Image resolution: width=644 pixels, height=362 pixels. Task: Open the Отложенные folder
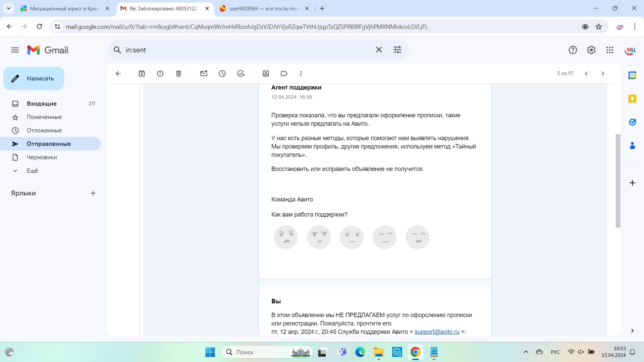coord(50,130)
